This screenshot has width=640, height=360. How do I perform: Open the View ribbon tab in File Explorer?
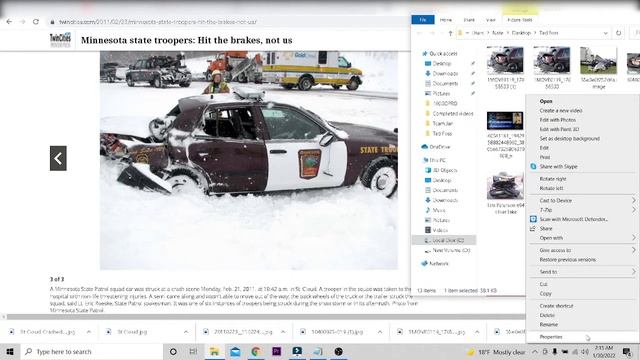pos(491,20)
